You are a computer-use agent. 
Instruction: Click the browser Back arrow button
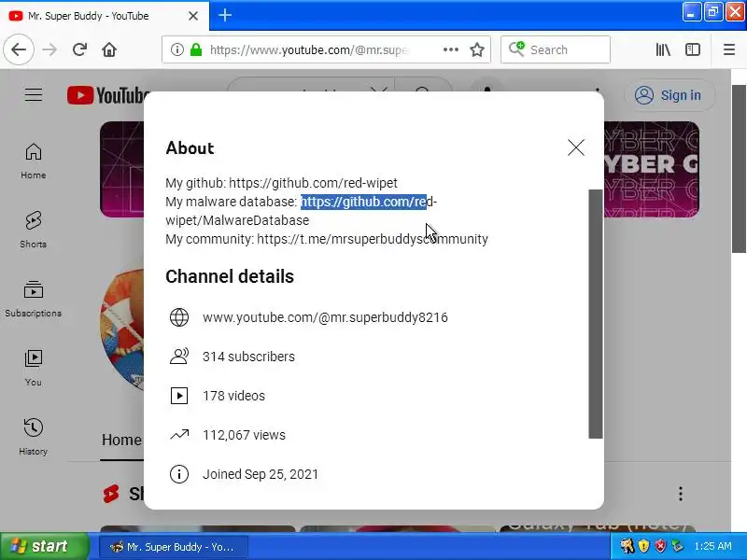[x=19, y=49]
